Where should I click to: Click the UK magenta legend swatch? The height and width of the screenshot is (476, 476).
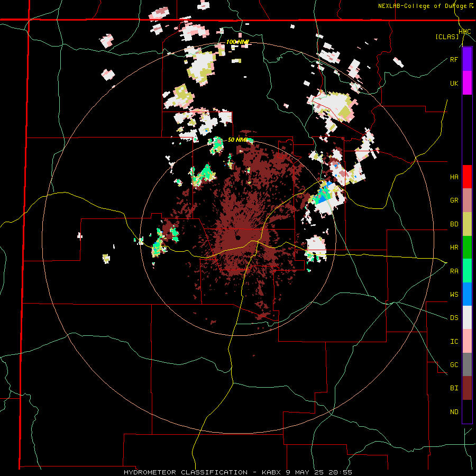[x=467, y=83]
